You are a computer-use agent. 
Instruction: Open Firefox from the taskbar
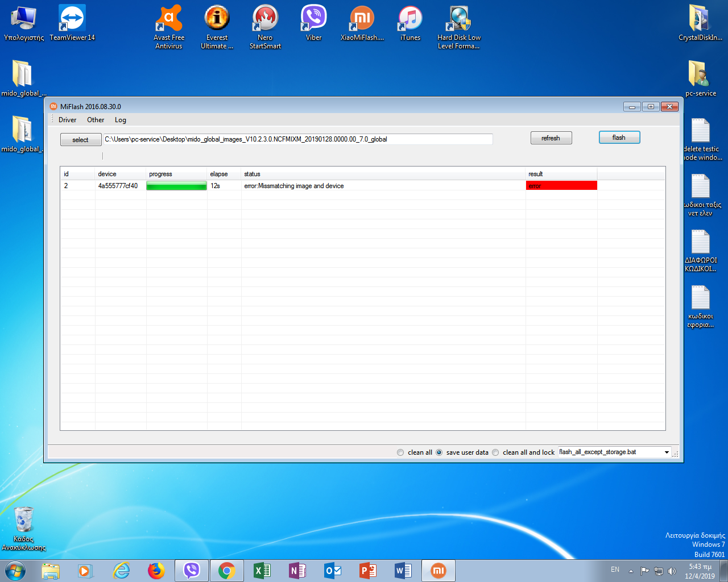pos(156,571)
